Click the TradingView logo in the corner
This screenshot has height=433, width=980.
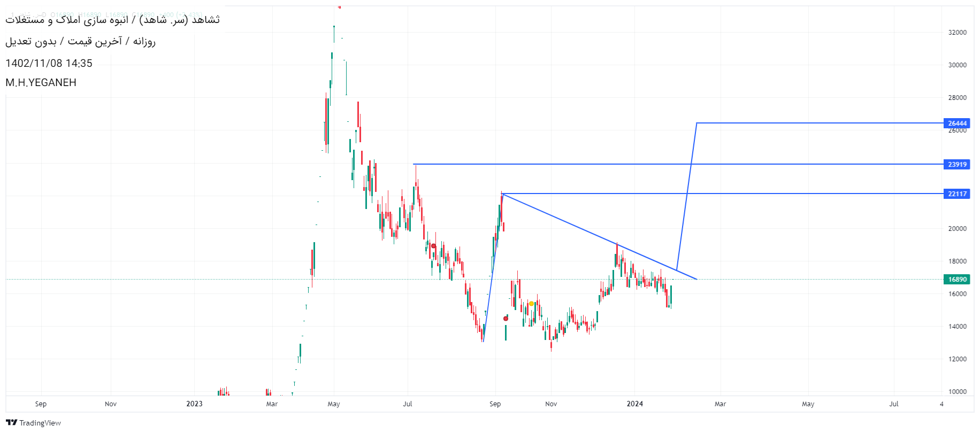pyautogui.click(x=33, y=423)
